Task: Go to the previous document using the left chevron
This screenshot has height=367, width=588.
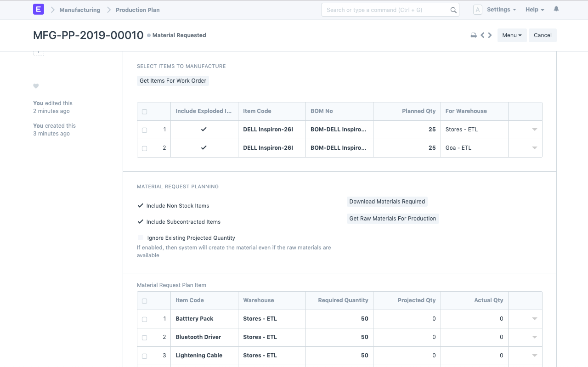Action: point(482,34)
